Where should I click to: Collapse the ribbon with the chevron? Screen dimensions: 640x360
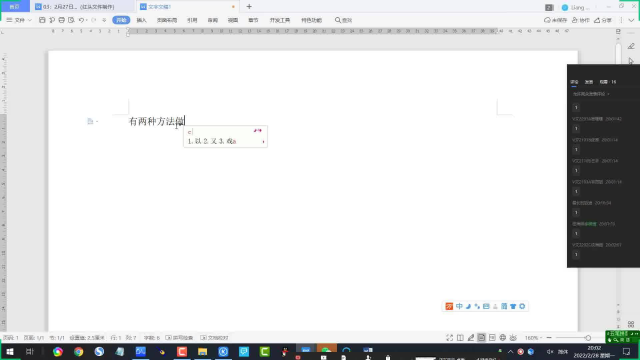[x=631, y=20]
